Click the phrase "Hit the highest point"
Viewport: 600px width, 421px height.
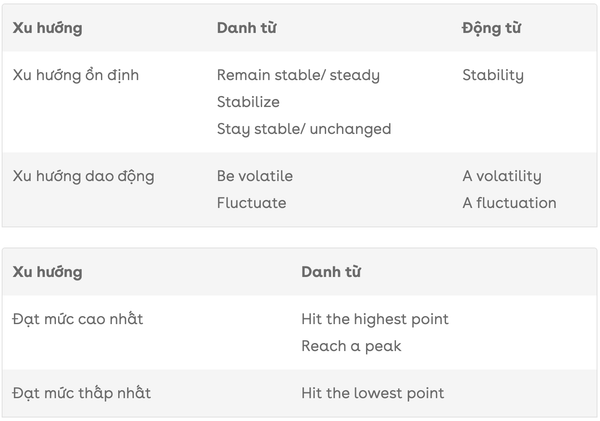point(375,319)
